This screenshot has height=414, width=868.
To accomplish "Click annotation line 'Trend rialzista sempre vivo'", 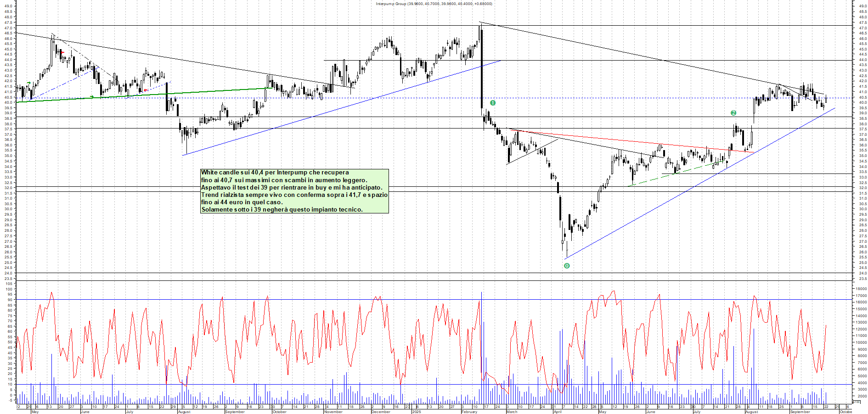I will coord(294,195).
